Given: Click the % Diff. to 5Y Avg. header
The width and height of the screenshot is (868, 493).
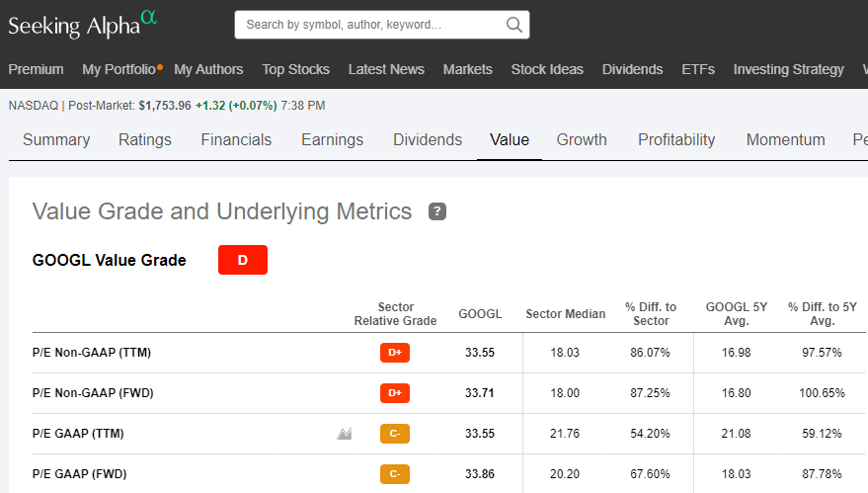Looking at the screenshot, I should coord(822,313).
